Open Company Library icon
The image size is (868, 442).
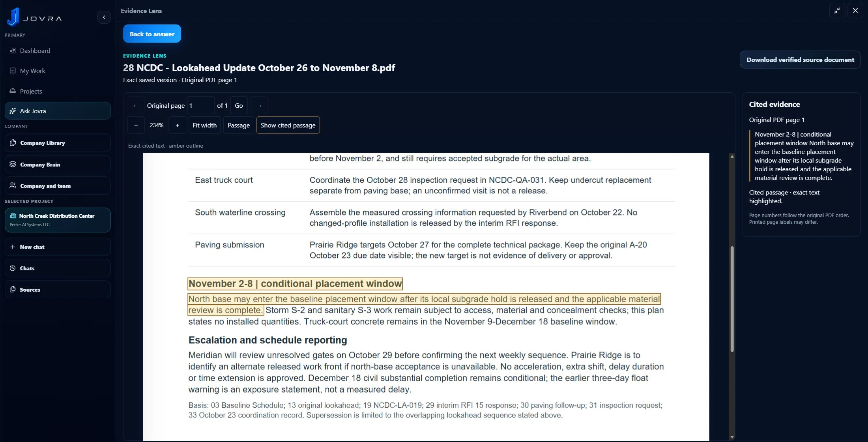(13, 143)
